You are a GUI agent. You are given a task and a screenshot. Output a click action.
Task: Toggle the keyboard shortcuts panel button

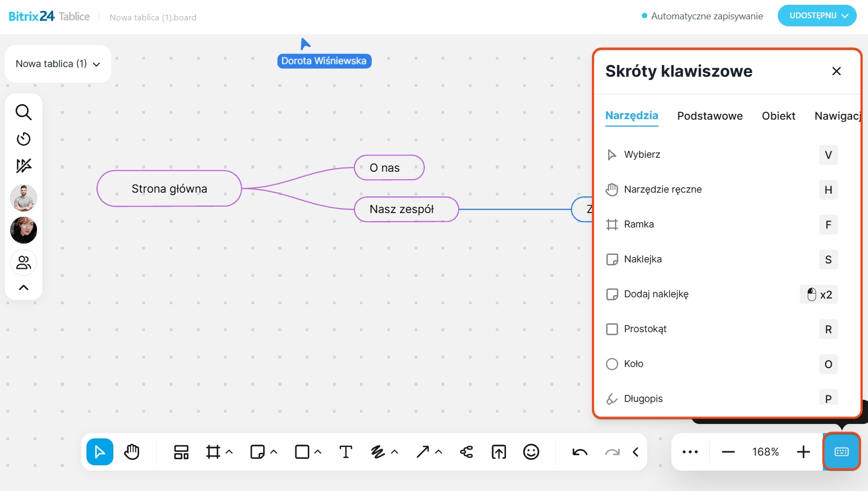[x=841, y=452]
